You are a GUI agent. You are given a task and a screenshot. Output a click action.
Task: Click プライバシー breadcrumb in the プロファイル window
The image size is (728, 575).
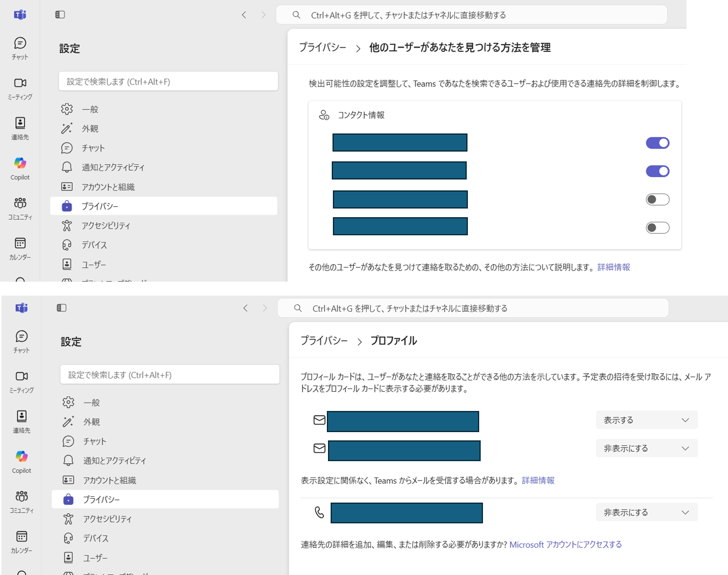(324, 340)
